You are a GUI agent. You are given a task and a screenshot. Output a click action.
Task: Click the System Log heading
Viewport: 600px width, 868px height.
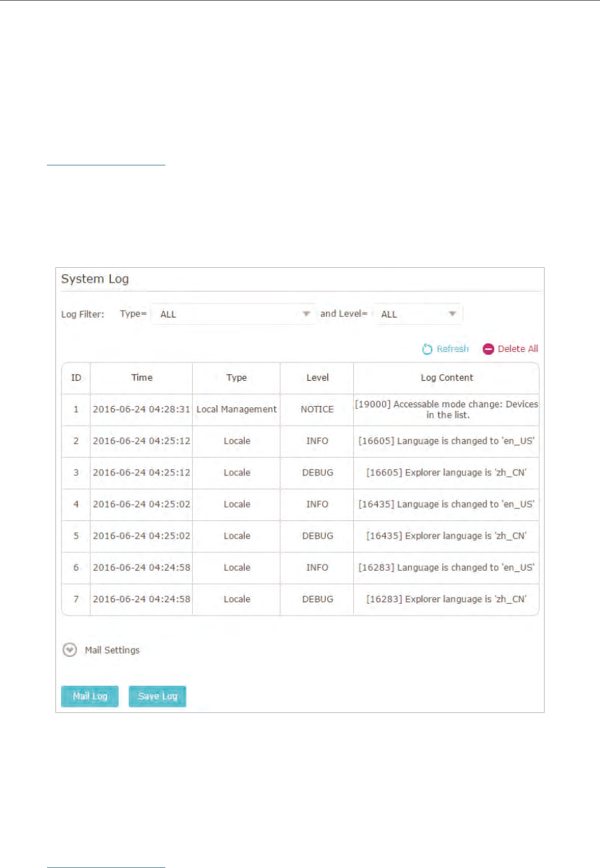pyautogui.click(x=95, y=279)
